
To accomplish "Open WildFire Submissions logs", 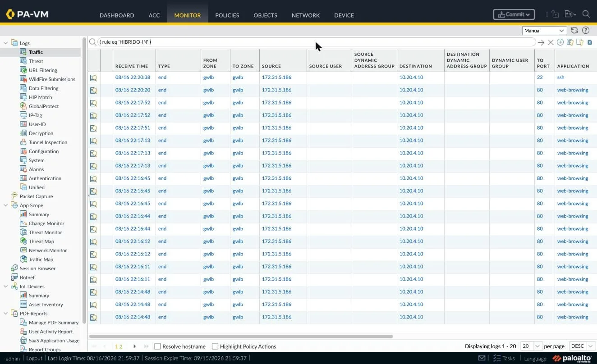I will (52, 79).
